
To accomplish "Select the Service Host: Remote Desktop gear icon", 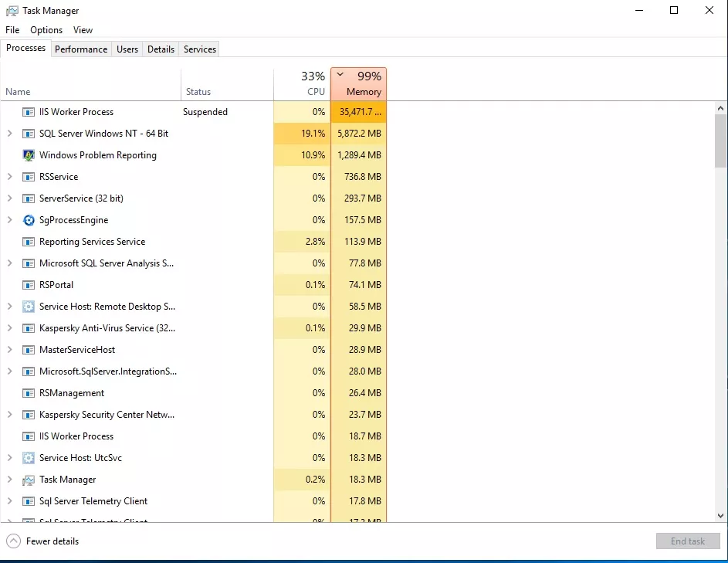I will (29, 307).
